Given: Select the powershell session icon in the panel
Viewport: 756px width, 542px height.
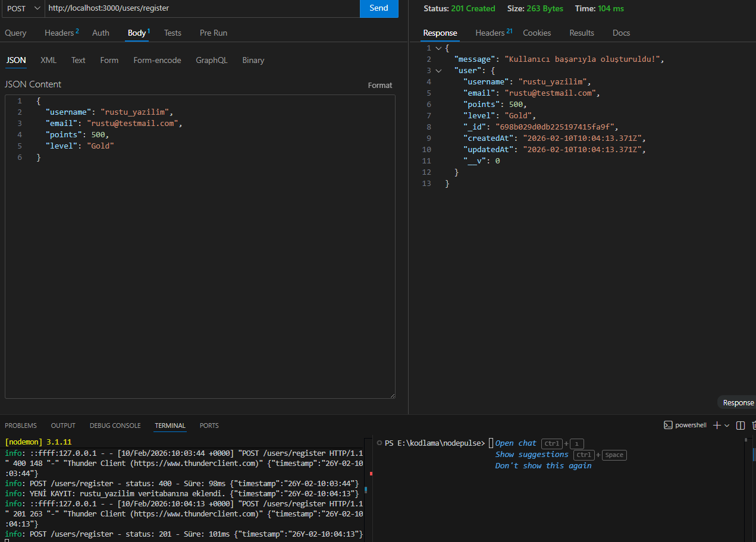Looking at the screenshot, I should pyautogui.click(x=685, y=425).
